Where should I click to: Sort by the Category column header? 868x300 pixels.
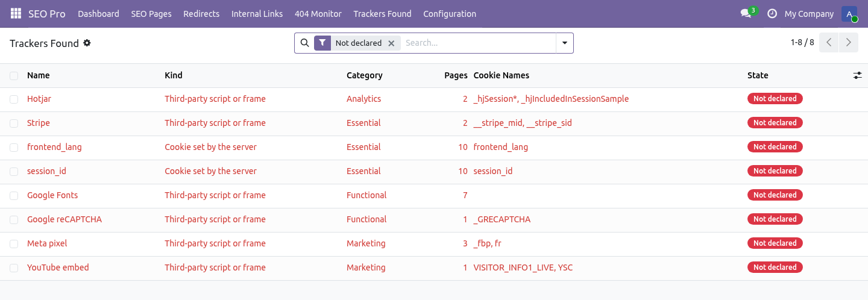coord(365,75)
